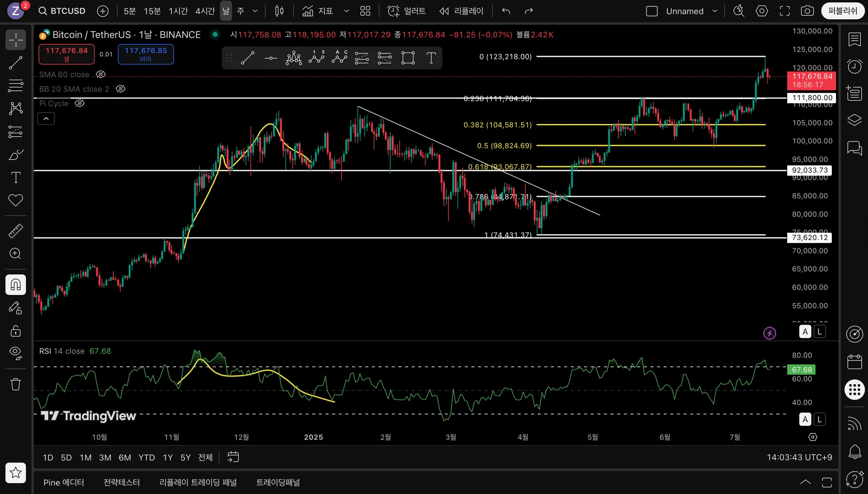Screen dimensions: 868x494
Task: Click the blue 바이 buy price button
Action: point(145,54)
